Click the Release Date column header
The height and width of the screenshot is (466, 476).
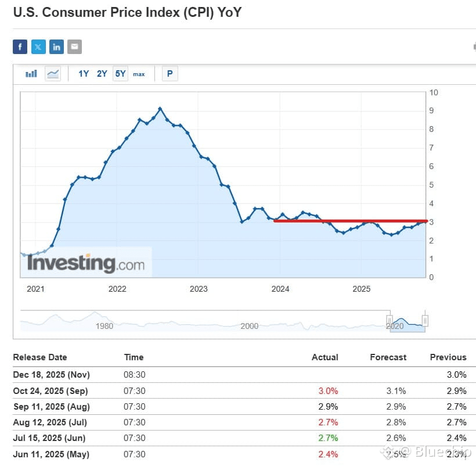click(40, 357)
